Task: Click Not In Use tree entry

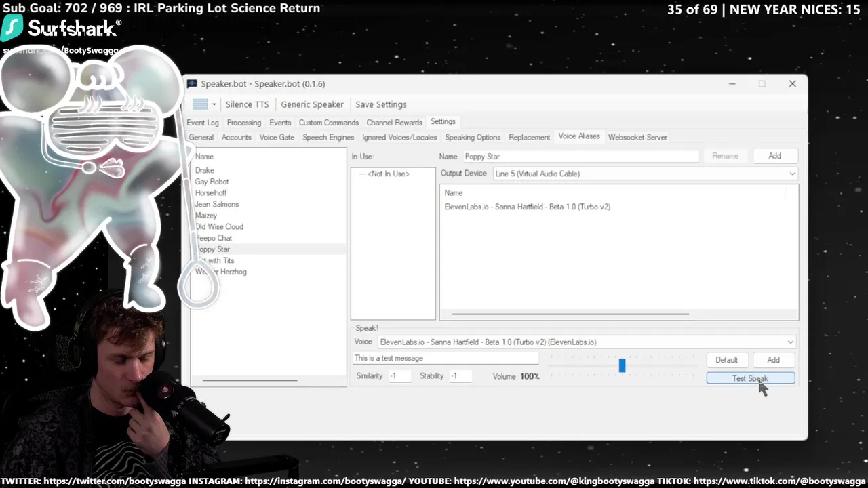Action: 388,174
